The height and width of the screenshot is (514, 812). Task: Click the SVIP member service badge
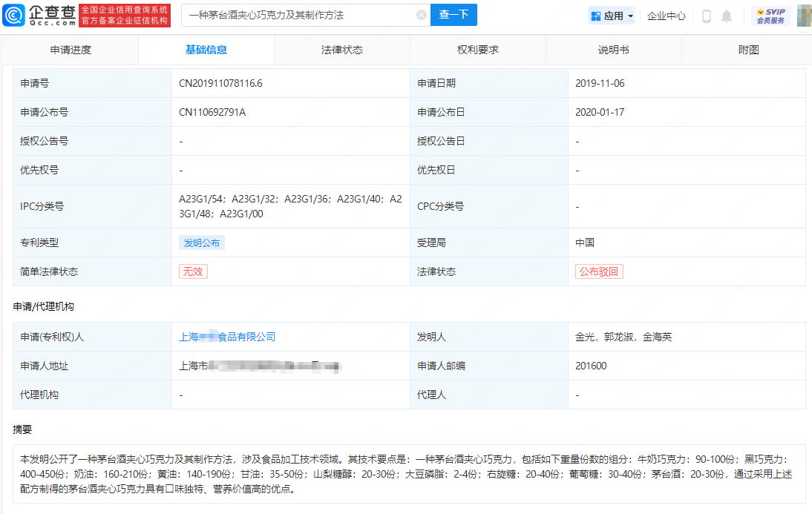click(x=770, y=16)
